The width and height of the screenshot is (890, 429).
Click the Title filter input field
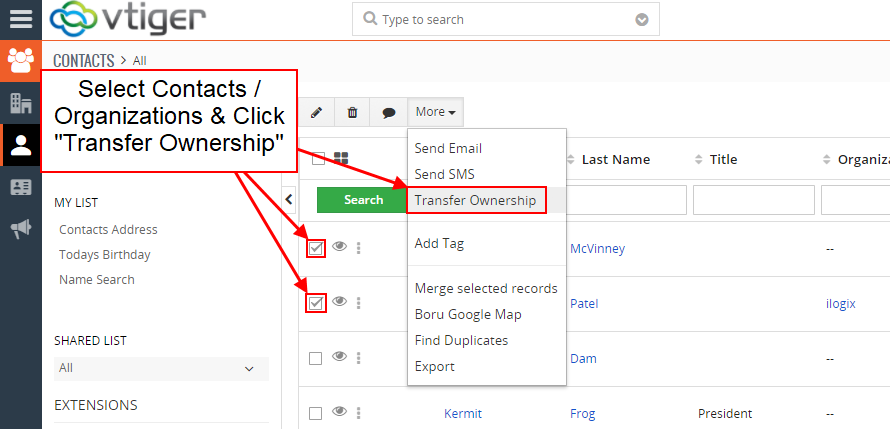point(753,200)
